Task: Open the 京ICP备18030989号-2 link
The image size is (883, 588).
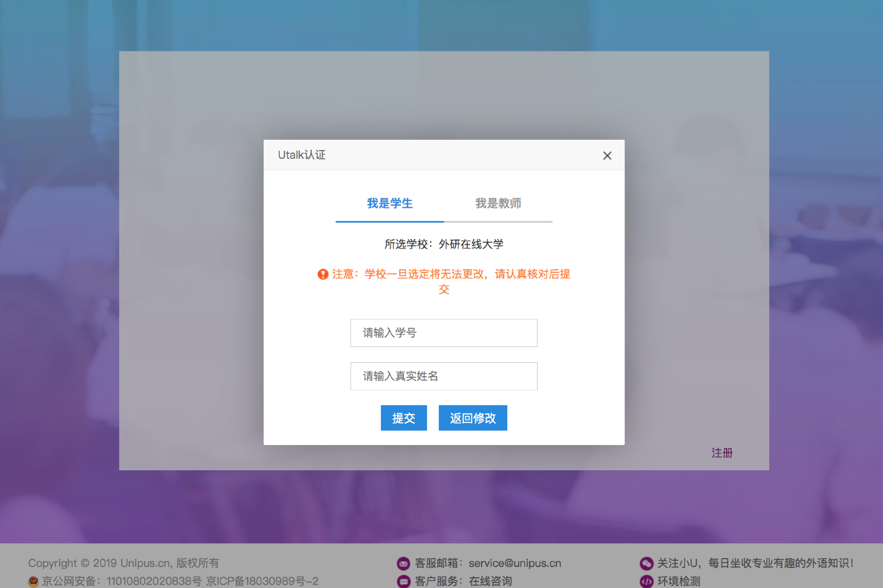Action: pos(262,581)
